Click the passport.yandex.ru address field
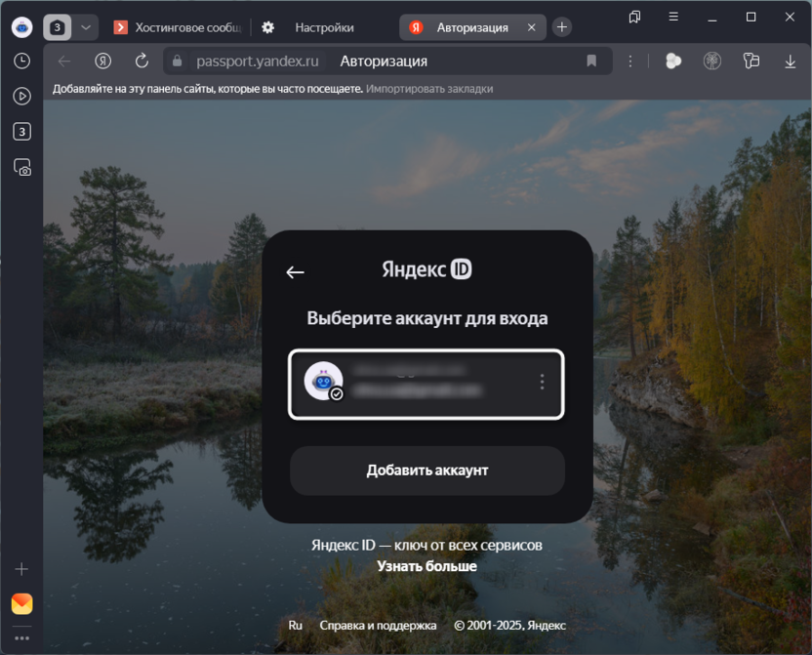Viewport: 812px width, 655px height. (258, 61)
